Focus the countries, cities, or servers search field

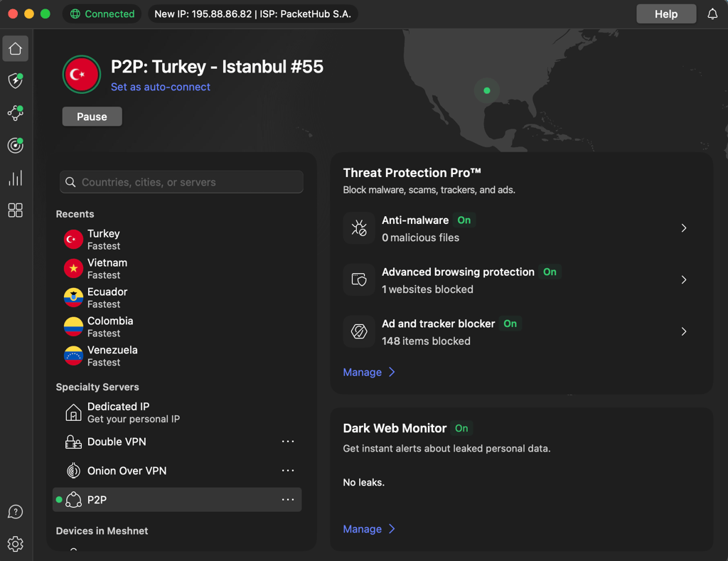pos(181,182)
